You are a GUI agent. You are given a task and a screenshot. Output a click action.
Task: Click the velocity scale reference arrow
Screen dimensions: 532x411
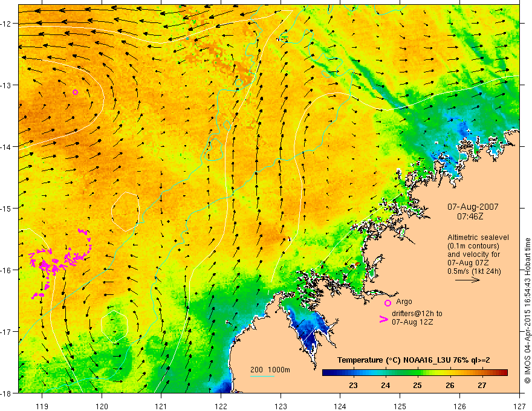467,280
